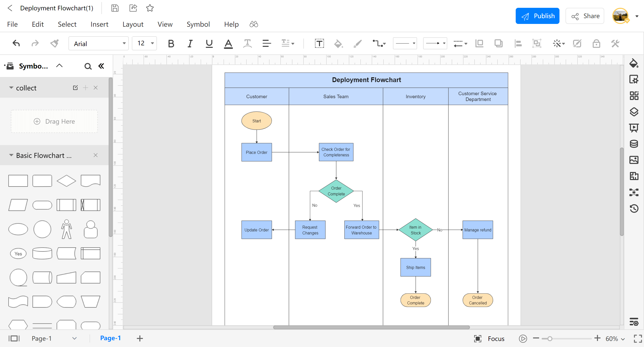This screenshot has height=347, width=644.
Task: Click the Pen/draw tool icon
Action: 358,44
